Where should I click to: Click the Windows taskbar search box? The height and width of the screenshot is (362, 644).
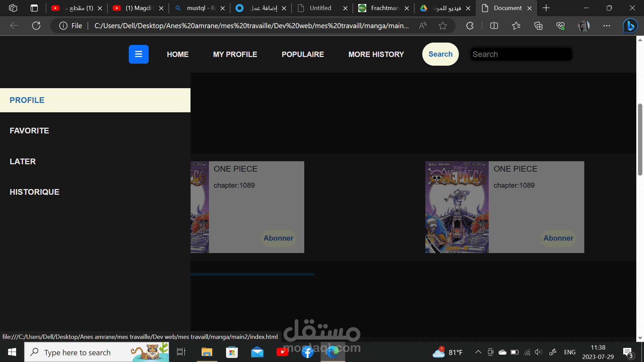[97, 352]
